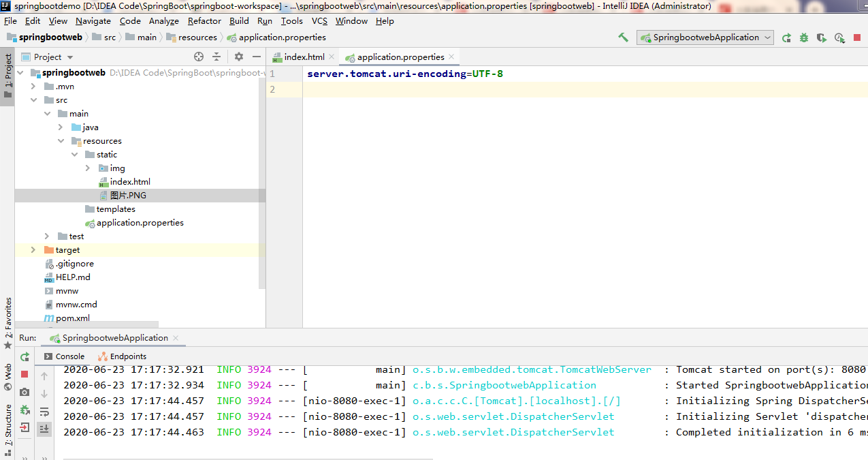The width and height of the screenshot is (868, 460).
Task: Open the Navigate menu
Action: (93, 21)
